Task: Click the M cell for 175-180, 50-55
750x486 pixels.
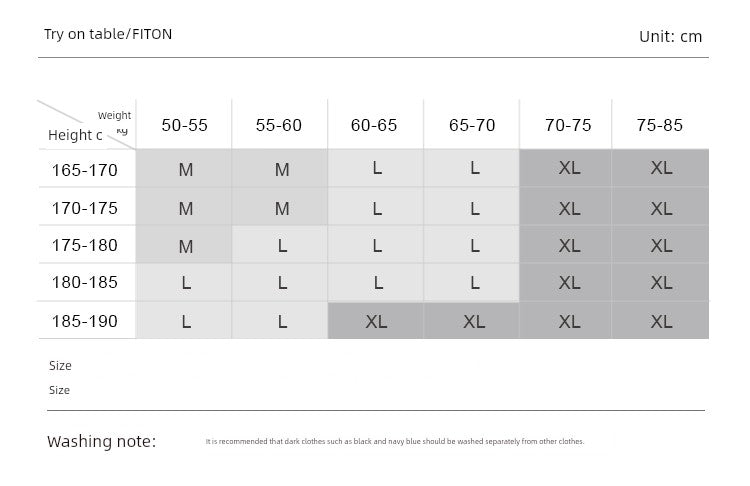Action: 186,246
